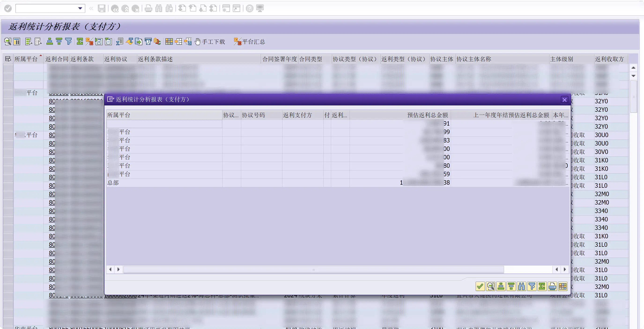This screenshot has height=329, width=644.
Task: Choose a layout with the grid icon in dialog
Action: coord(563,286)
